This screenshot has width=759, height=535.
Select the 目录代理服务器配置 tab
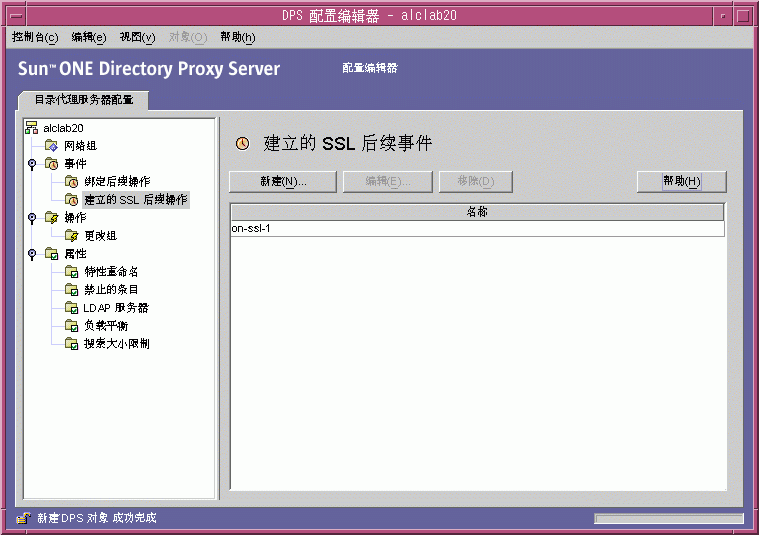84,100
